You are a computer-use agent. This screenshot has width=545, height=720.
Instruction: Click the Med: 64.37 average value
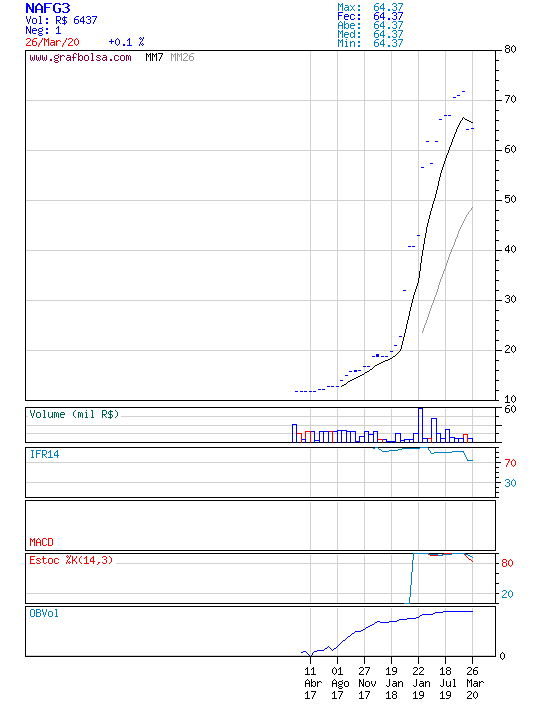point(370,34)
